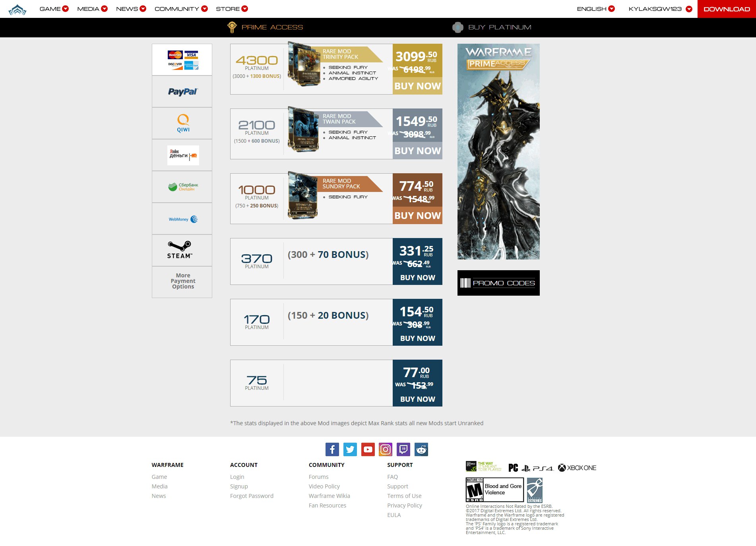Expand the MEDIA menu
Screen dimensions: 756x546
92,9
